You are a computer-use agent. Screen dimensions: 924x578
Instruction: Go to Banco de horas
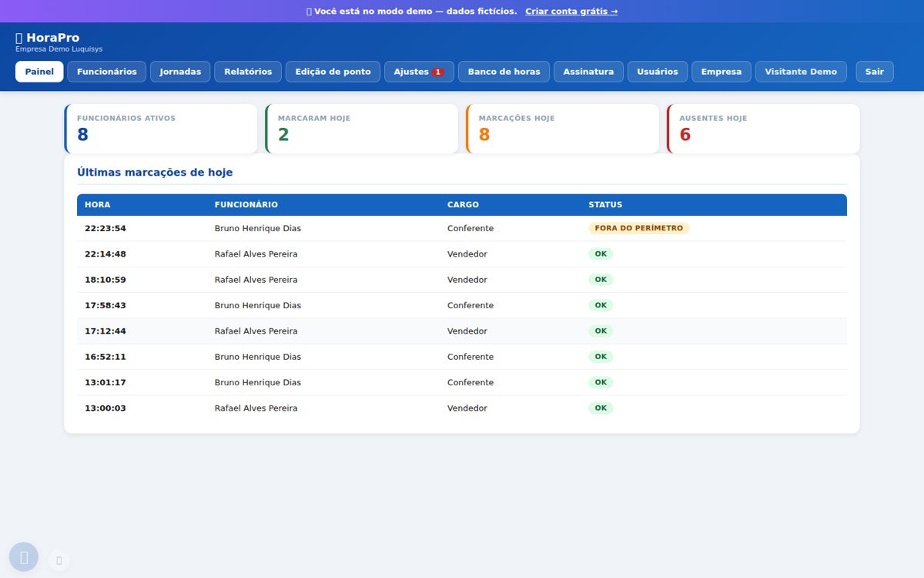(x=504, y=72)
